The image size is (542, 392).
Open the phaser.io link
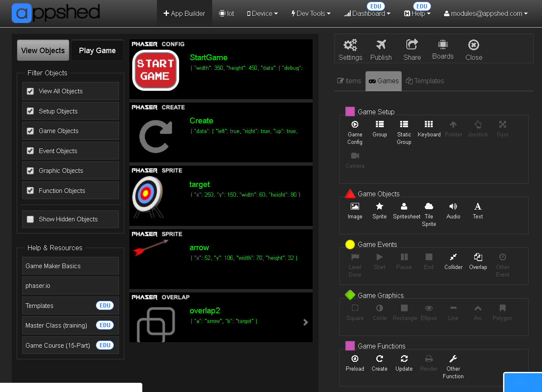[x=70, y=286]
